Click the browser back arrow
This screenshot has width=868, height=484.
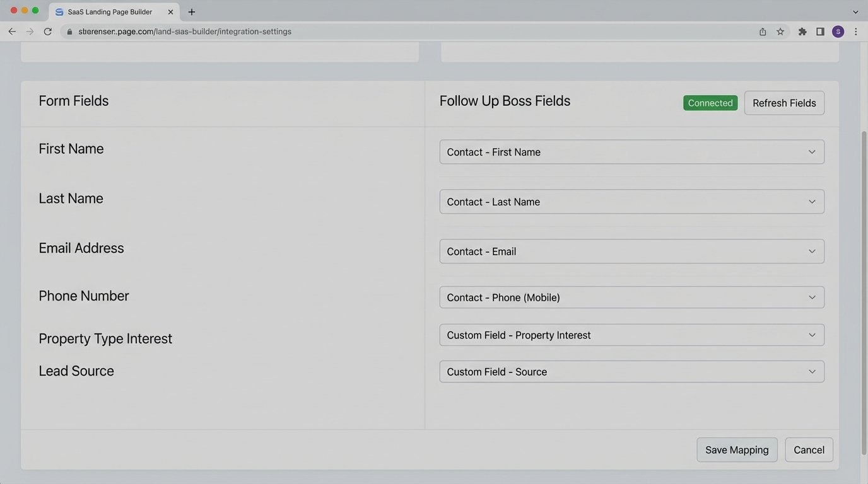point(12,31)
